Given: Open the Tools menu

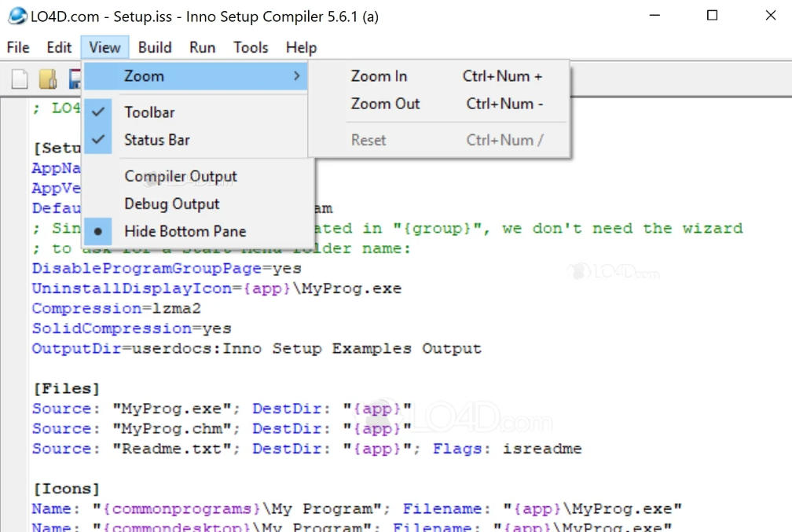Looking at the screenshot, I should pos(251,47).
